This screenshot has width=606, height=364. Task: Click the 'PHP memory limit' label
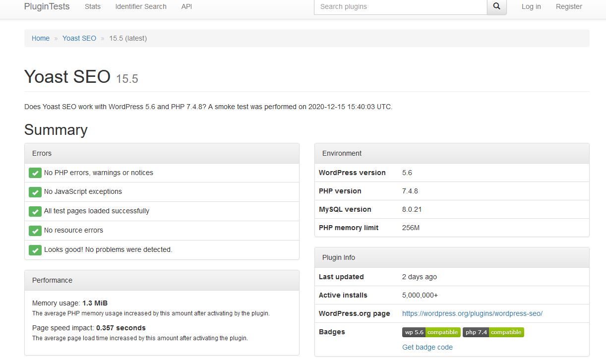pyautogui.click(x=349, y=228)
